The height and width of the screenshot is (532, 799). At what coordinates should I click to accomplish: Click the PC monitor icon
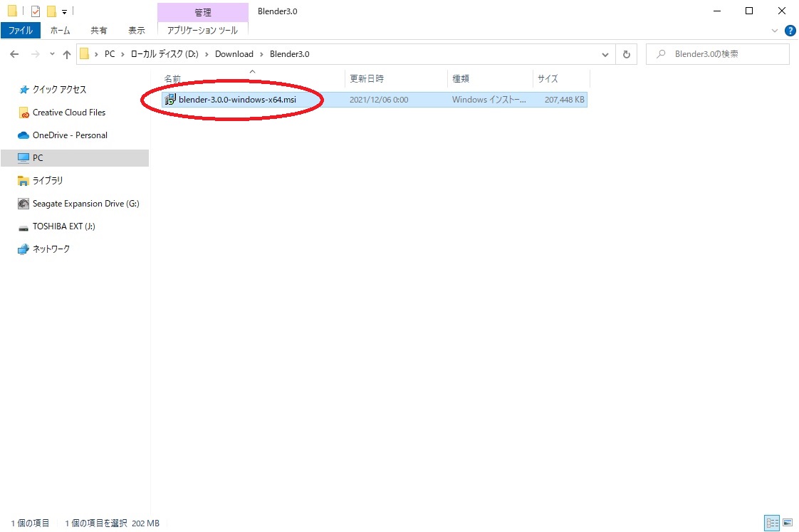(x=23, y=158)
